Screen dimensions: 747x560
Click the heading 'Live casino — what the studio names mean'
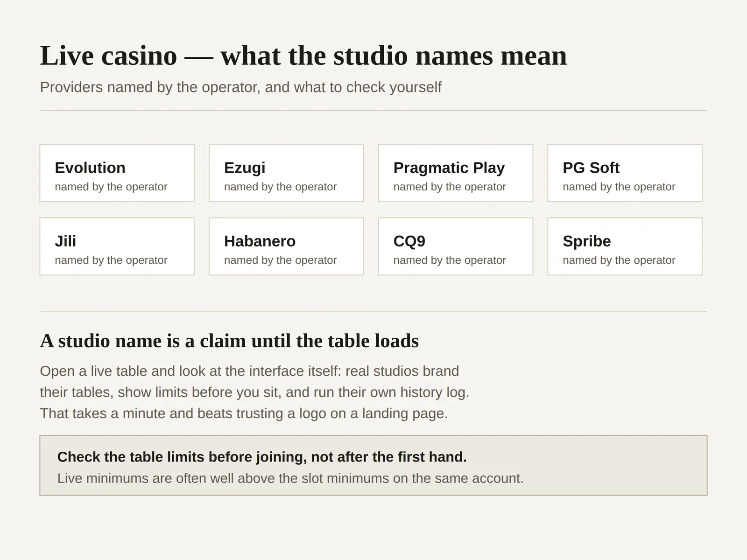coord(303,56)
